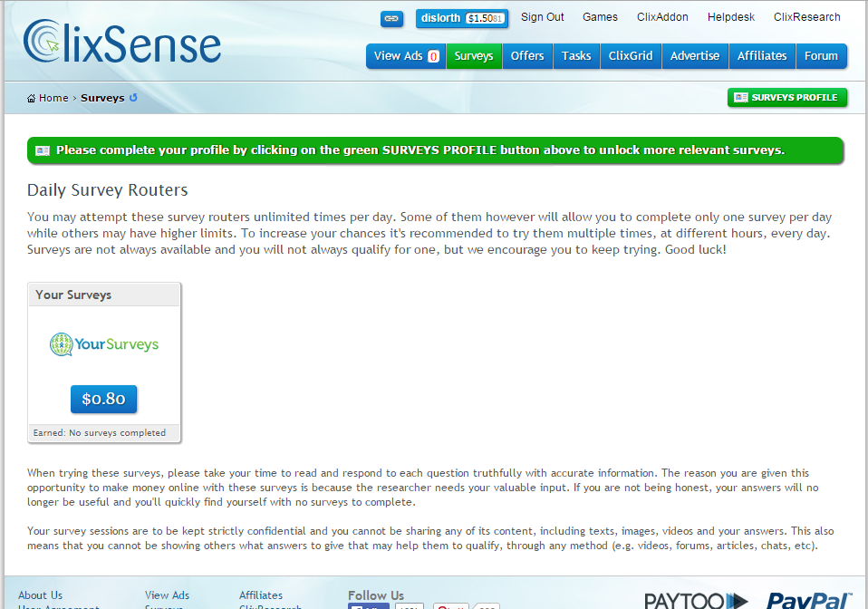Click the referral link icon beside the balance
The width and height of the screenshot is (868, 609).
(391, 19)
